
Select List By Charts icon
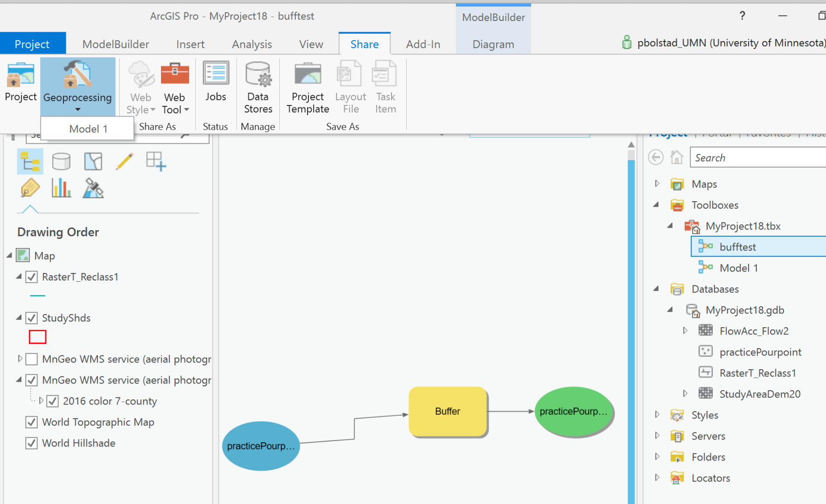pos(61,188)
